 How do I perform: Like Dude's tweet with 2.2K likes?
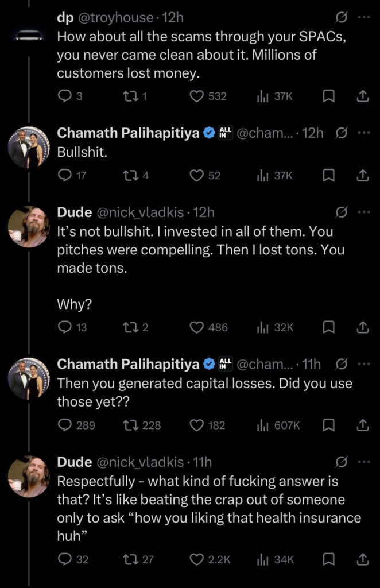coord(197,559)
